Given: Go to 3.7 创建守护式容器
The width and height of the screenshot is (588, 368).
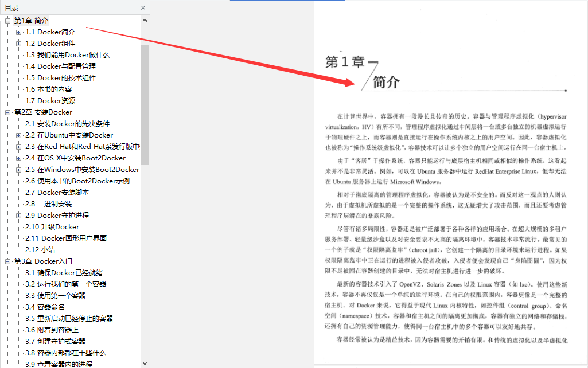Looking at the screenshot, I should 56,342.
